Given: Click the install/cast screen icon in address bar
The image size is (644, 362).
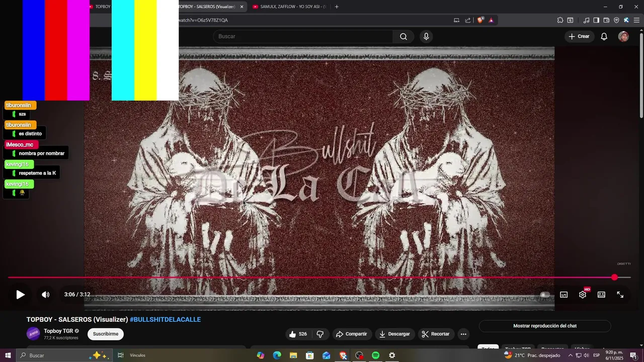Looking at the screenshot, I should point(456,20).
